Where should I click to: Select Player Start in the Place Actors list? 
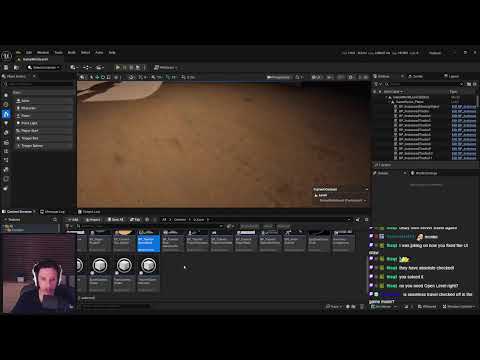pyautogui.click(x=43, y=131)
